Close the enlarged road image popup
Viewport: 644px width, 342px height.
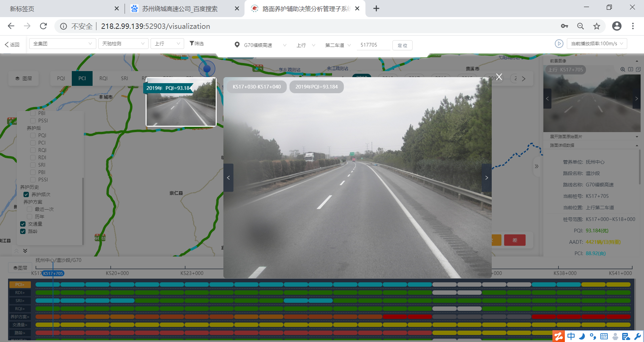(499, 77)
